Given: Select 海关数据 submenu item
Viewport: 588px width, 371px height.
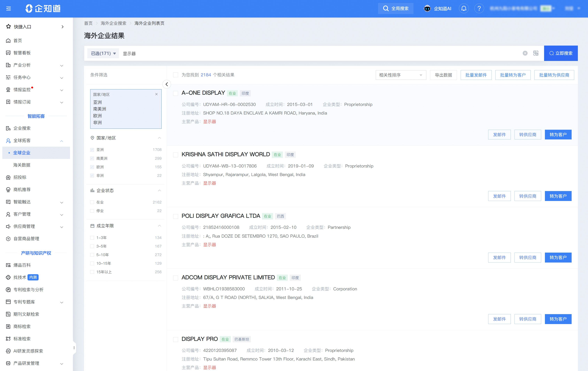Looking at the screenshot, I should [x=22, y=165].
